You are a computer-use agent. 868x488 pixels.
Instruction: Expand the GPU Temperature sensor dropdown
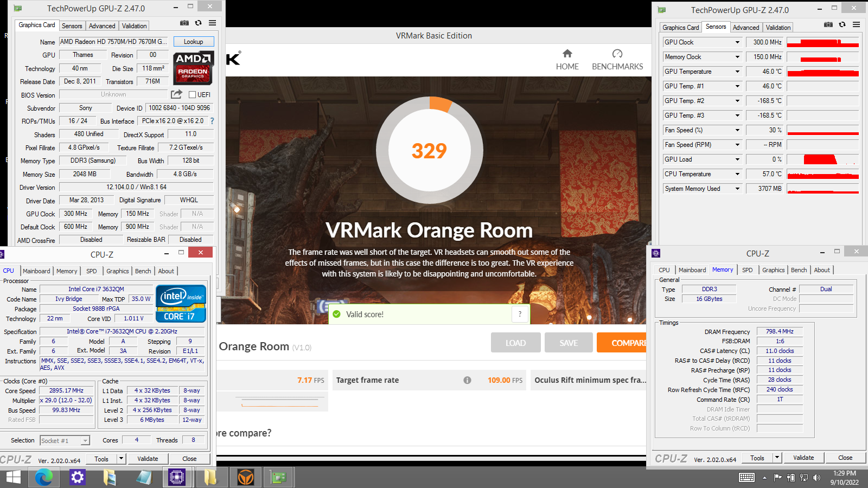[x=737, y=72]
